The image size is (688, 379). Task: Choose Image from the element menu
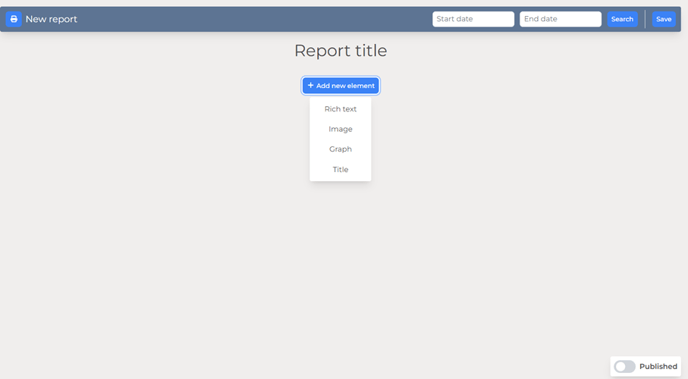pos(340,129)
